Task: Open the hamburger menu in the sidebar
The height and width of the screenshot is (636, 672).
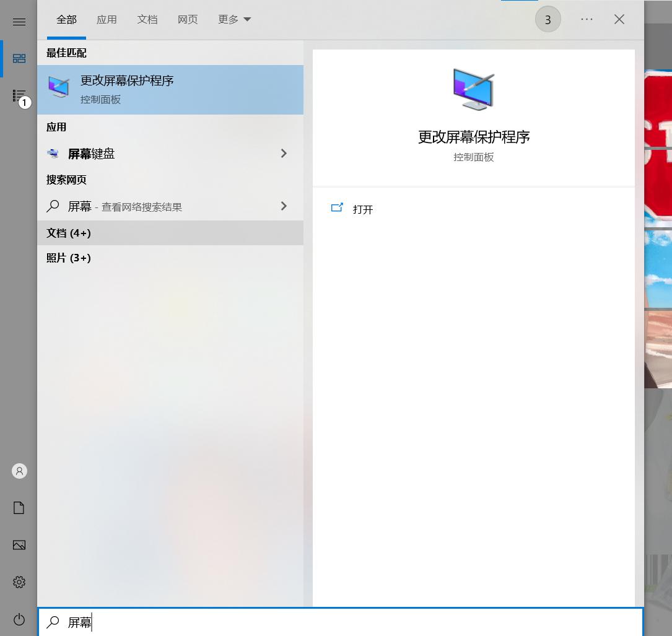Action: click(x=19, y=22)
